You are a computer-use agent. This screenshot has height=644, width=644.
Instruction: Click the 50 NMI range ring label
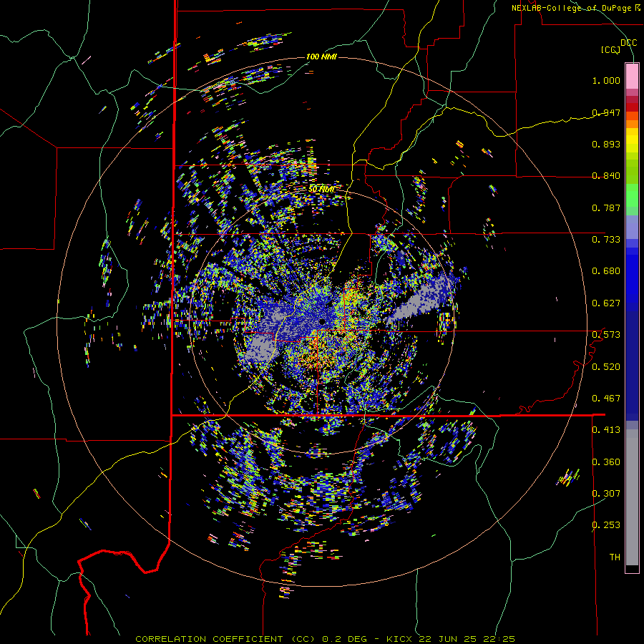click(x=321, y=189)
